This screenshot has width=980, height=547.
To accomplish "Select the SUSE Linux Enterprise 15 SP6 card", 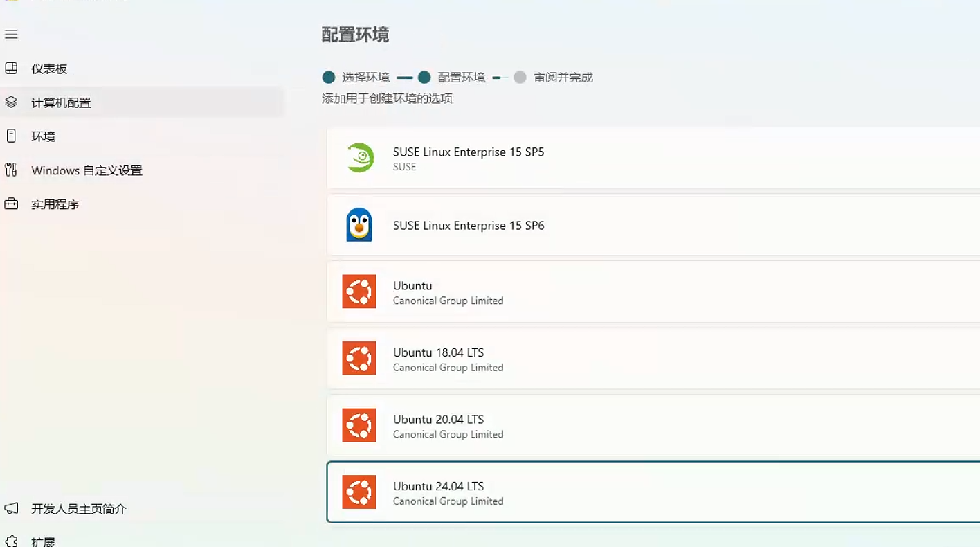I will 653,224.
